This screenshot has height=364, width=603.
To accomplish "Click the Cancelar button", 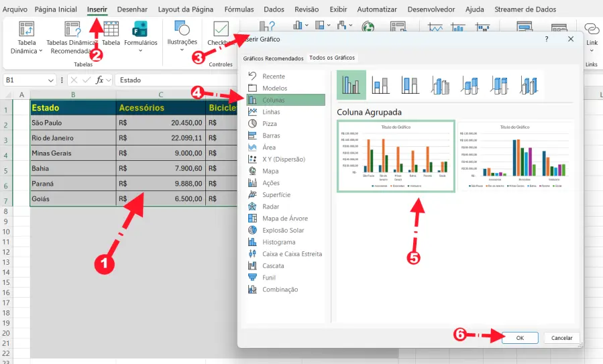I will pos(561,338).
